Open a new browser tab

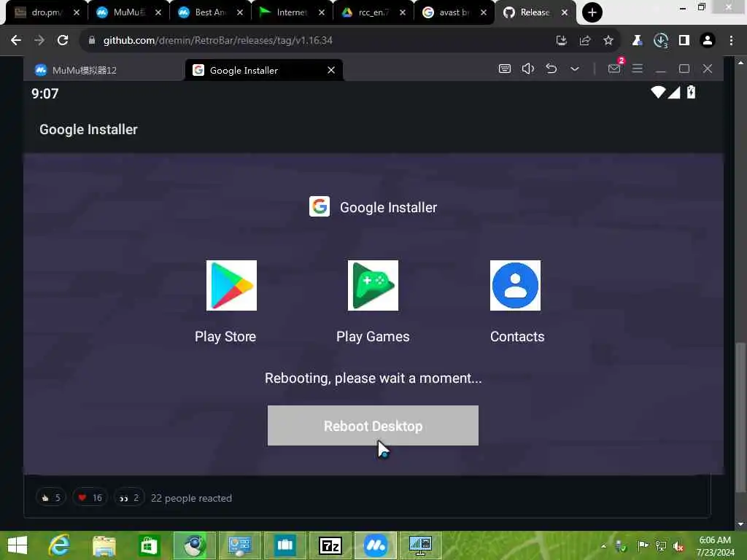pos(592,12)
